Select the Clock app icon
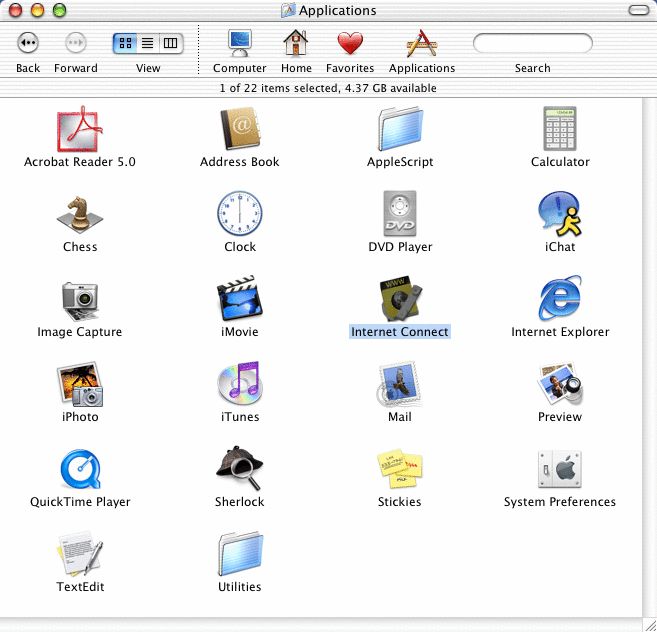This screenshot has width=657, height=632. pos(240,214)
